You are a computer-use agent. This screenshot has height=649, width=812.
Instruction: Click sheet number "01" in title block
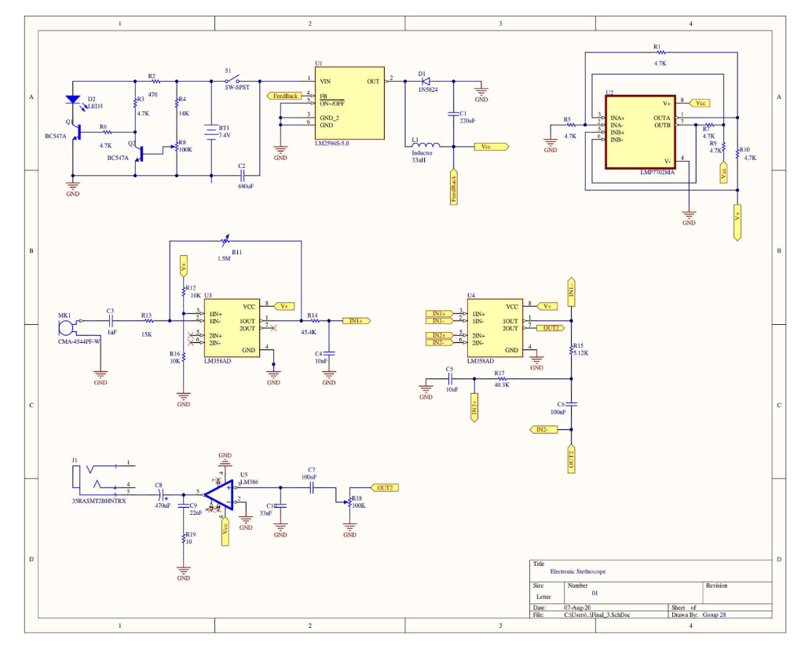click(x=594, y=593)
